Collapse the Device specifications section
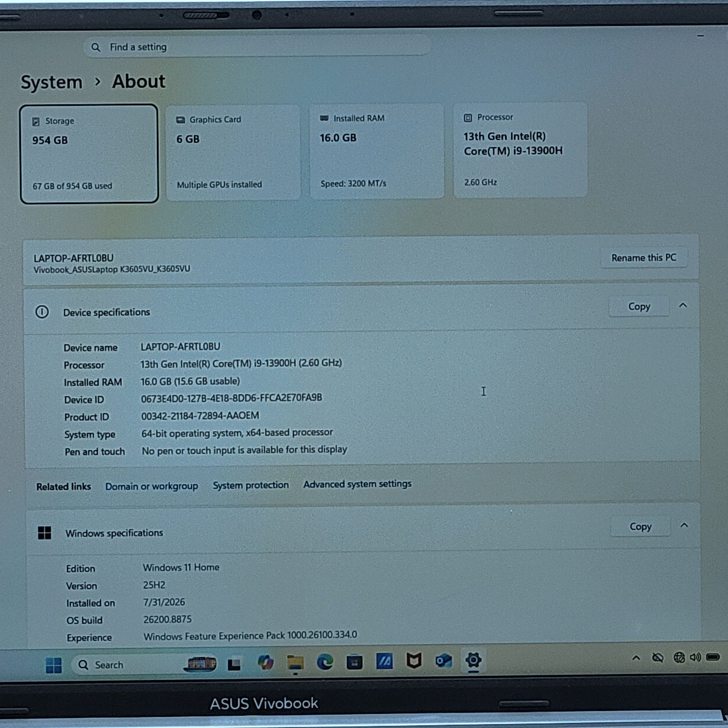The height and width of the screenshot is (728, 728). [x=683, y=306]
